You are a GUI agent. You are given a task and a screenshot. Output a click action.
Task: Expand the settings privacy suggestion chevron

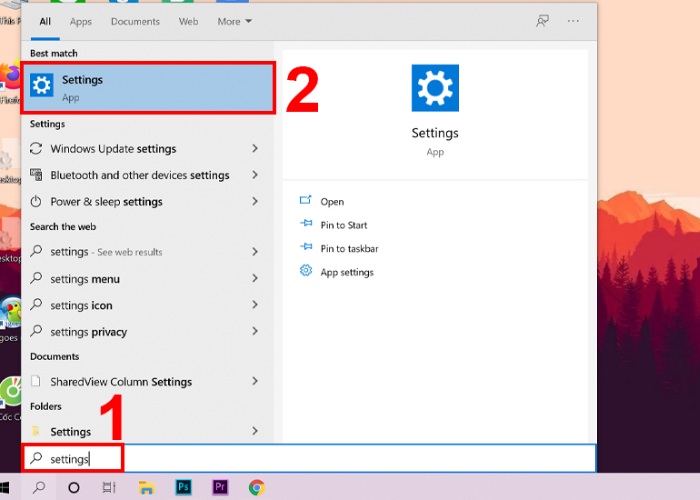(x=255, y=332)
